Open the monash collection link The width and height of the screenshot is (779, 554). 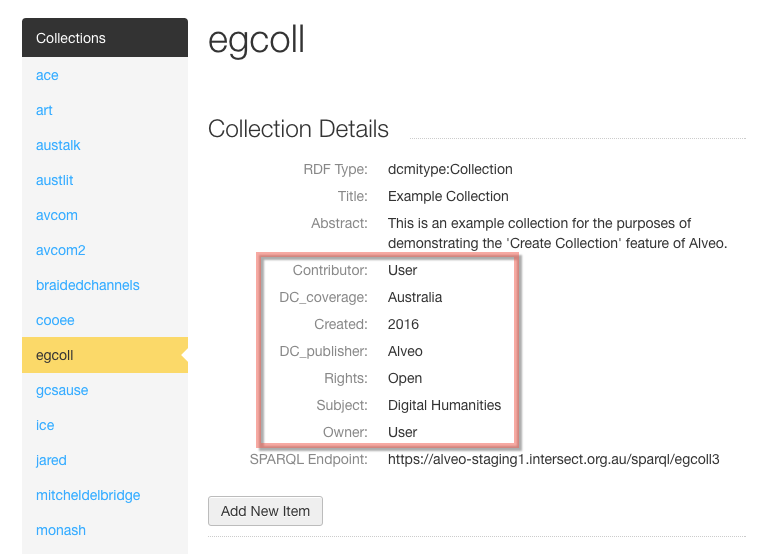pyautogui.click(x=61, y=530)
